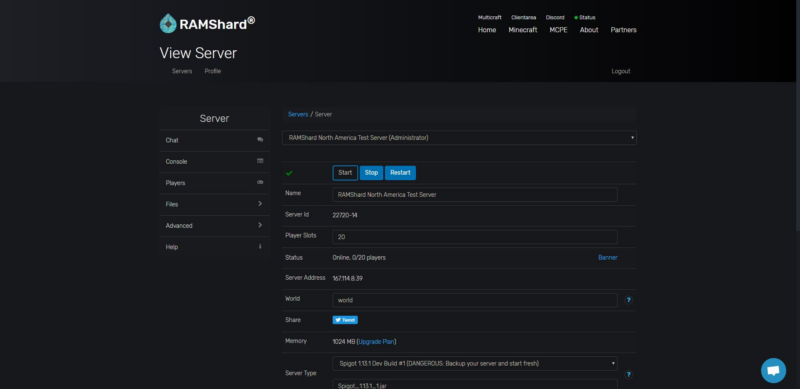Click the Logout link

(621, 71)
